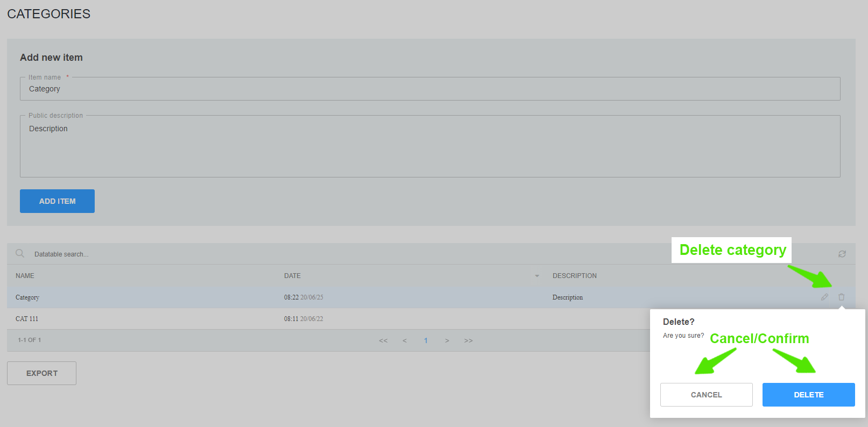Click the EXPORT button
This screenshot has height=427, width=868.
[x=41, y=373]
